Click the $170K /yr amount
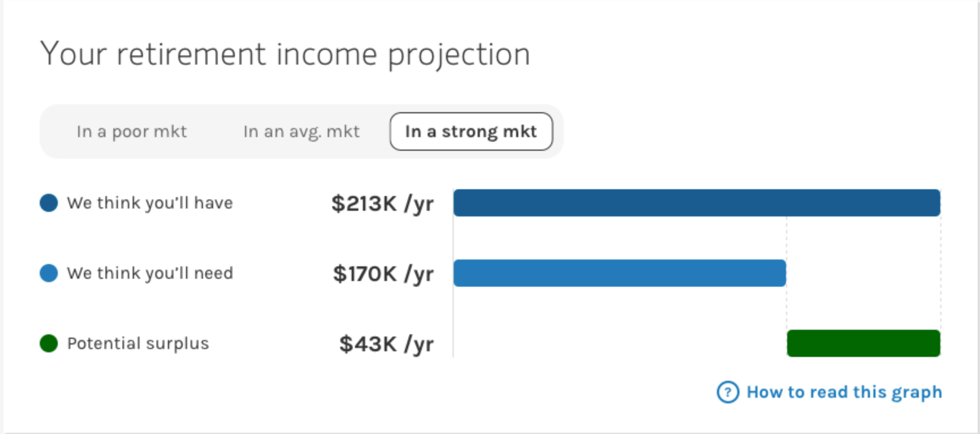The image size is (980, 434). click(383, 274)
